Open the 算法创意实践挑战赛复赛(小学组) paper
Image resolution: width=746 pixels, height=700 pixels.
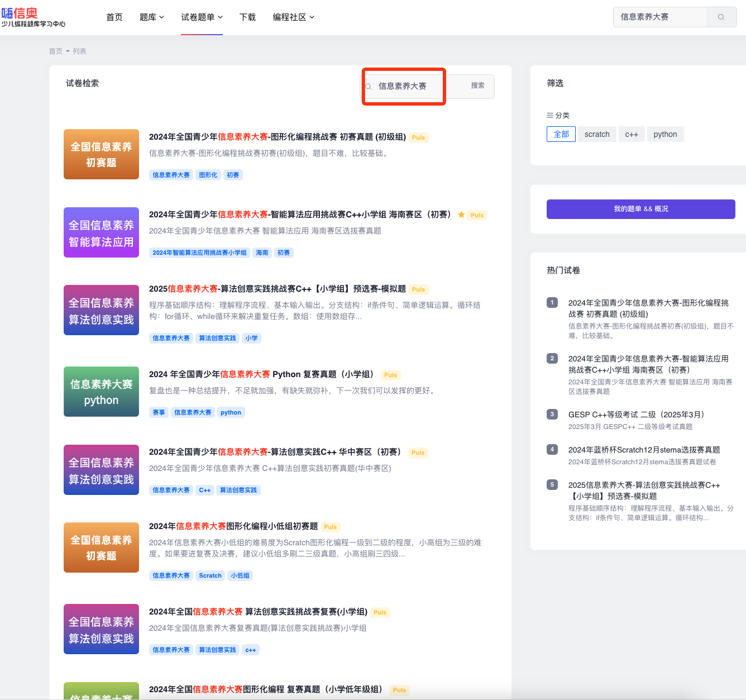click(259, 612)
